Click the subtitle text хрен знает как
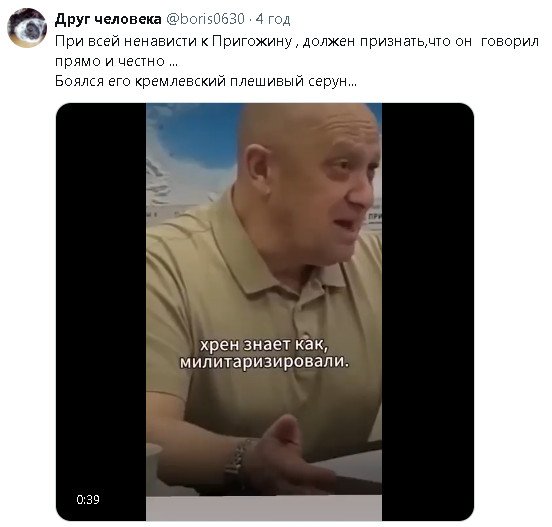Image resolution: width=552 pixels, height=527 pixels. tap(264, 344)
